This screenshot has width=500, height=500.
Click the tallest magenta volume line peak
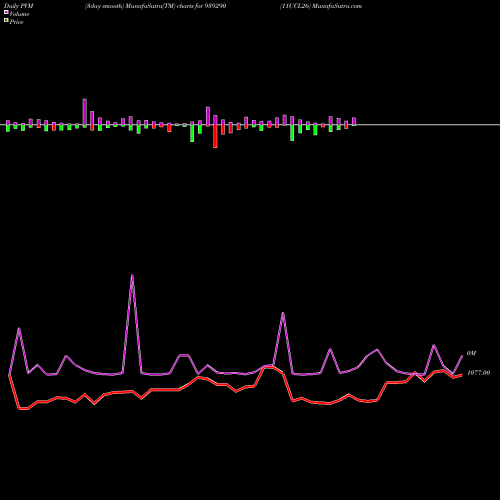tap(132, 276)
